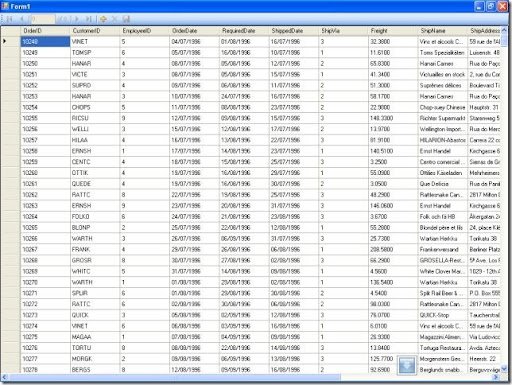512x385 pixels.
Task: Click the current position box in the navigator
Action: [42, 19]
